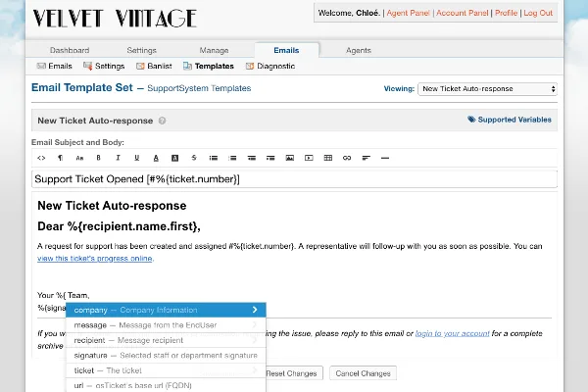Switch to the Dashboard tab
The height and width of the screenshot is (392, 588).
(70, 50)
